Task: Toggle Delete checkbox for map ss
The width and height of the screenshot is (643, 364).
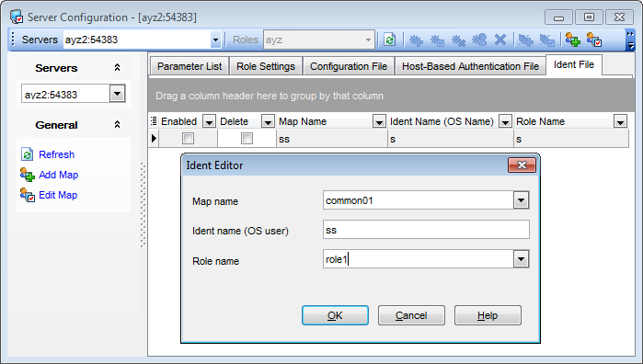Action: 247,139
